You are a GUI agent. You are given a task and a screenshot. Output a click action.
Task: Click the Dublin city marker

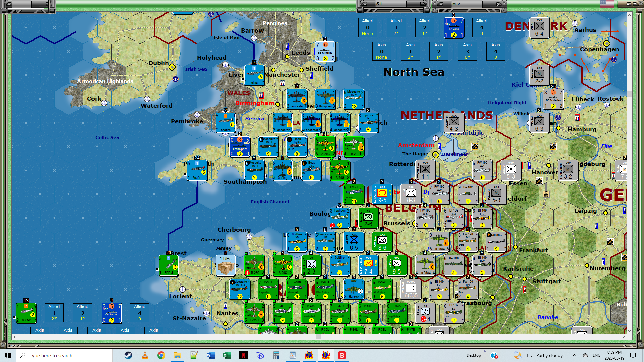pos(172,67)
